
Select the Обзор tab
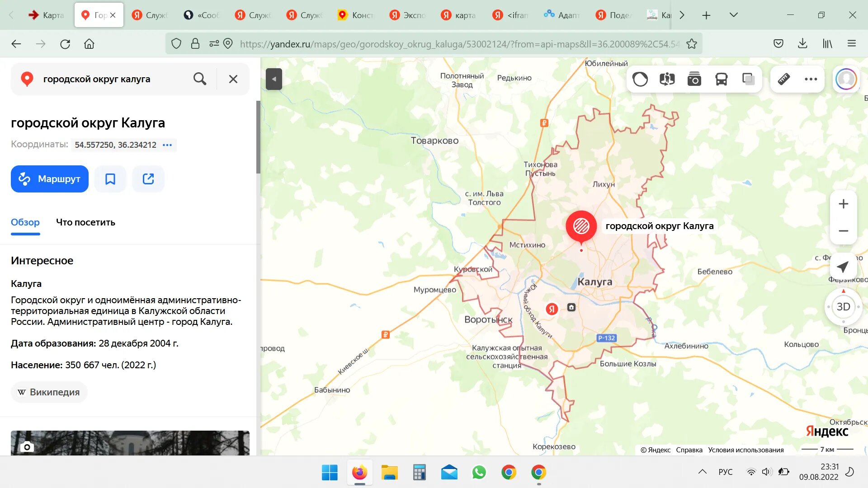coord(25,222)
